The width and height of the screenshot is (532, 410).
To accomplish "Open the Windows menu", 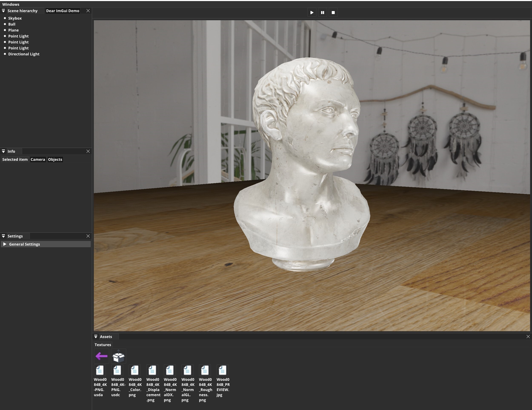I will point(11,4).
